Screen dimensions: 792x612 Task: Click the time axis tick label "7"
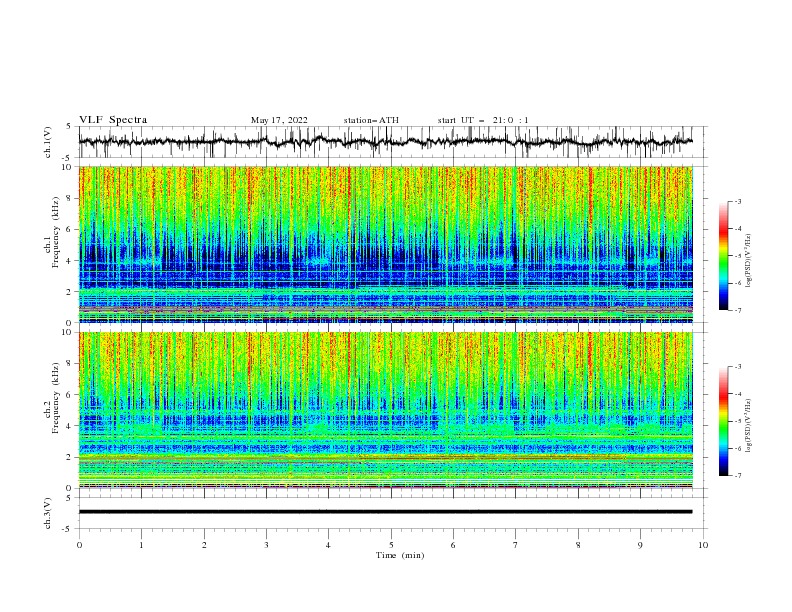pos(516,545)
